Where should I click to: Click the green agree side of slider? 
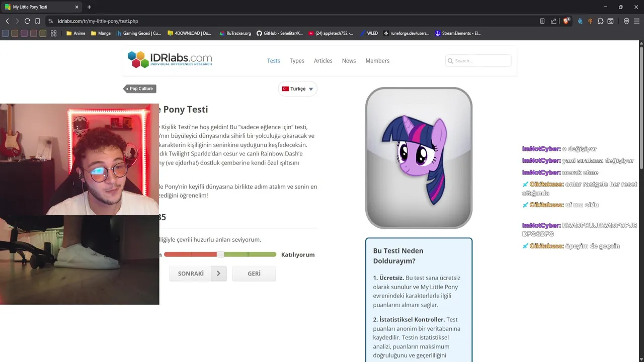[x=250, y=254]
